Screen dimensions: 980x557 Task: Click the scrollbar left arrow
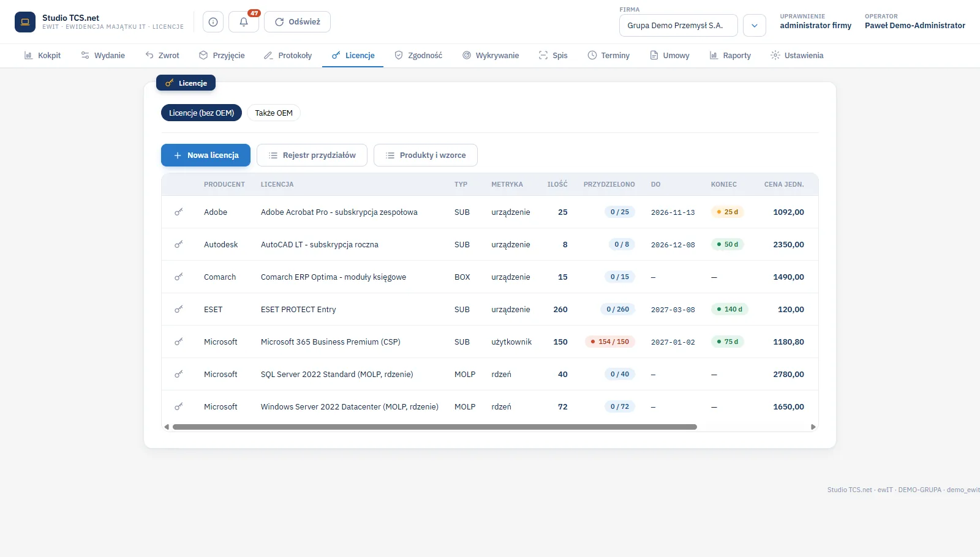pos(166,427)
